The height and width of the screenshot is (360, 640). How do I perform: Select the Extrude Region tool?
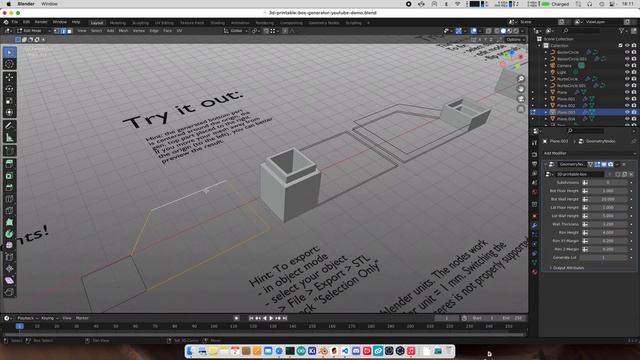9,164
